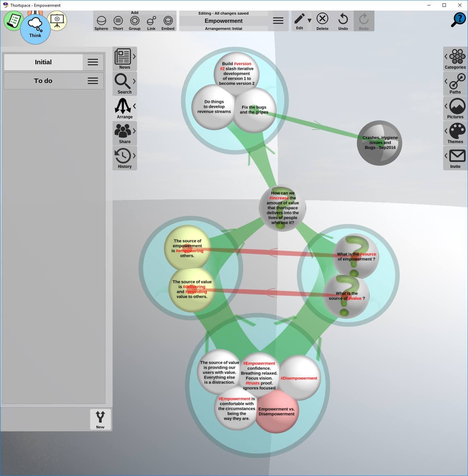This screenshot has height=476, width=468.
Task: Open the Edit dropdown arrow
Action: coord(310,21)
